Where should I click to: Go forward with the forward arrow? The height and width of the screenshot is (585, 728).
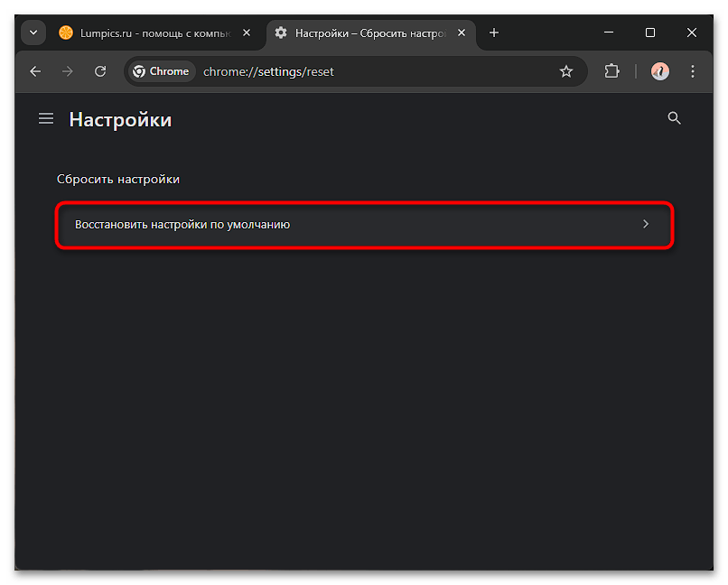68,71
